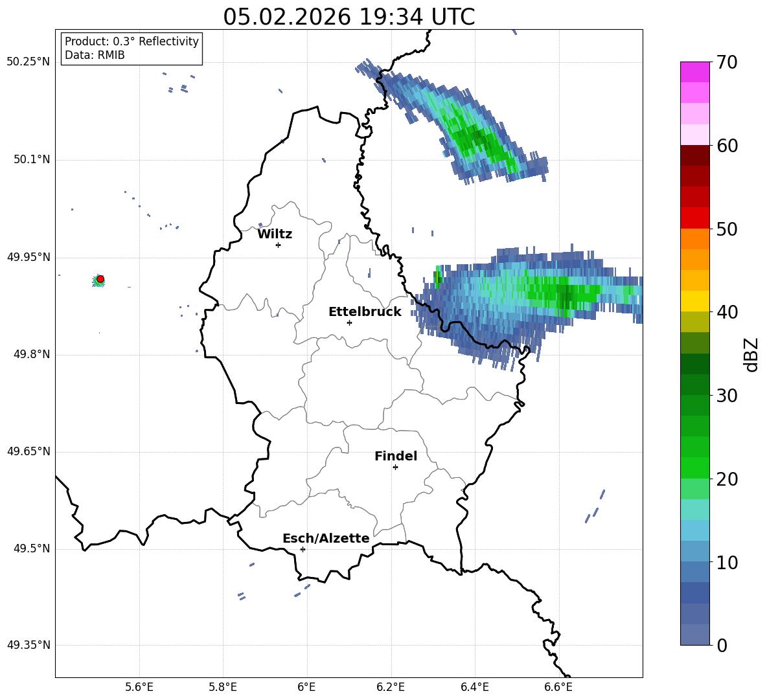
Task: Click the Ettelbruck cross marker
Action: 349,322
